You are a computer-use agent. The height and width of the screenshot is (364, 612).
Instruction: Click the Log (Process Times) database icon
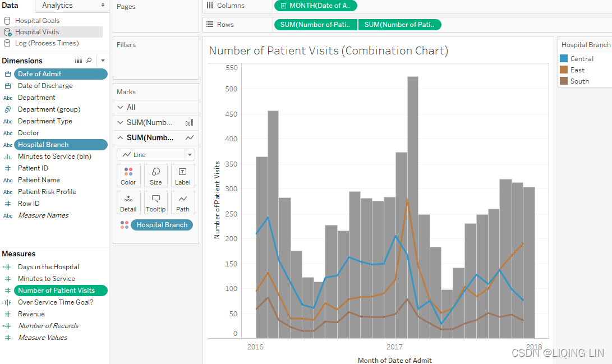(7, 43)
